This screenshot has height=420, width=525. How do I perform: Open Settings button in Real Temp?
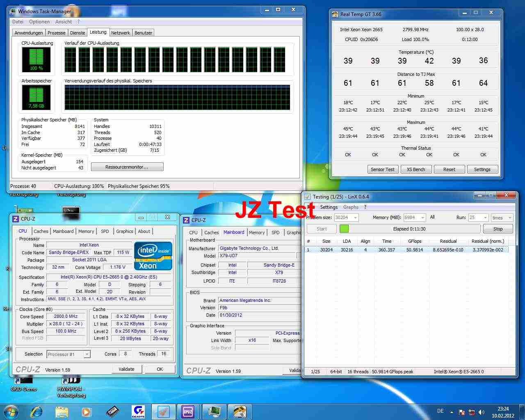482,169
